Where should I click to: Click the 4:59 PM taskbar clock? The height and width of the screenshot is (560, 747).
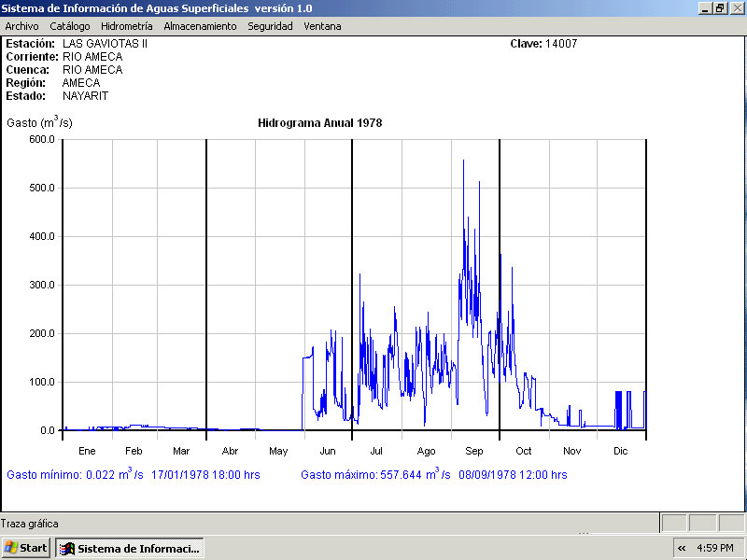point(715,548)
